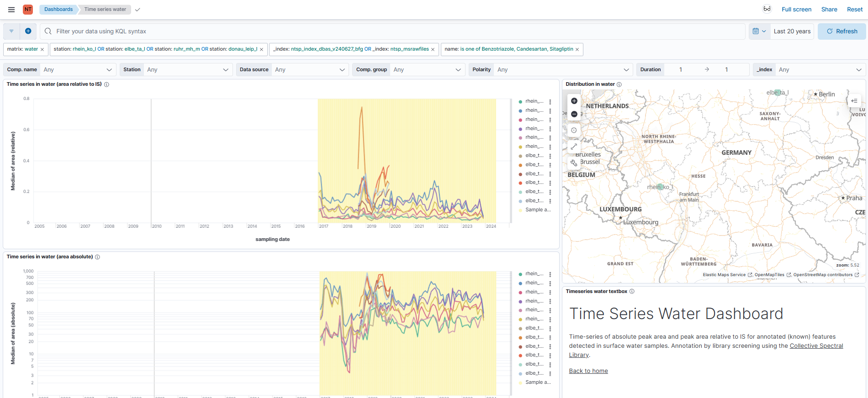Viewport: 868px width, 398px height.
Task: Open the filter options menu icon
Action: pyautogui.click(x=11, y=31)
